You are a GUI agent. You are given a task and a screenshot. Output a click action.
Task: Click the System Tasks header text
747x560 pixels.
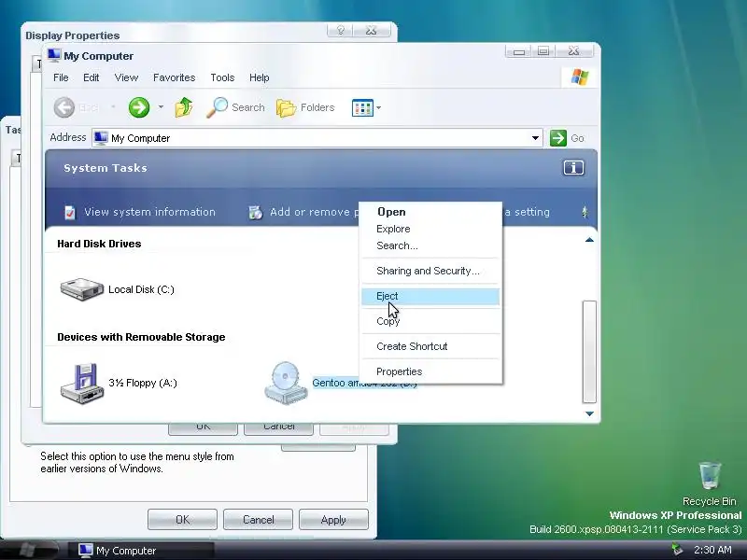click(x=106, y=168)
